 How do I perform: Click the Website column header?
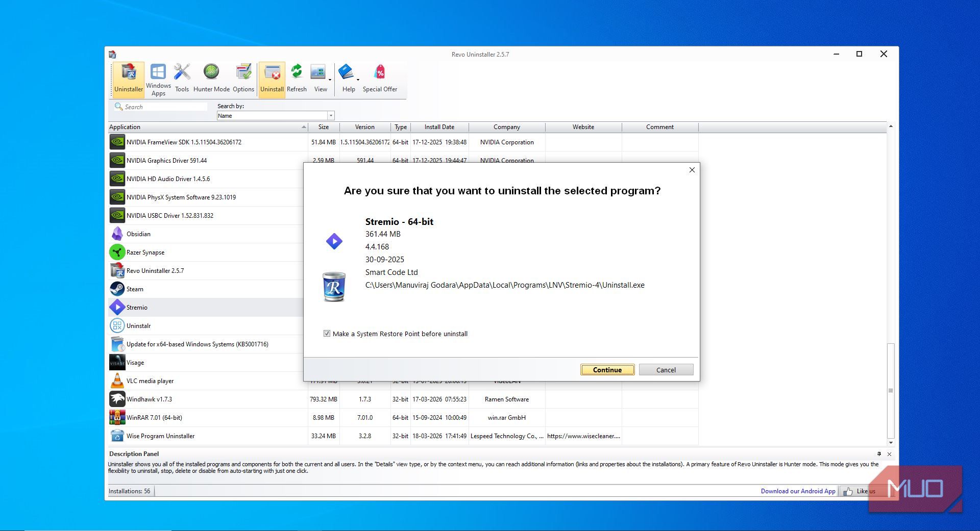[583, 127]
